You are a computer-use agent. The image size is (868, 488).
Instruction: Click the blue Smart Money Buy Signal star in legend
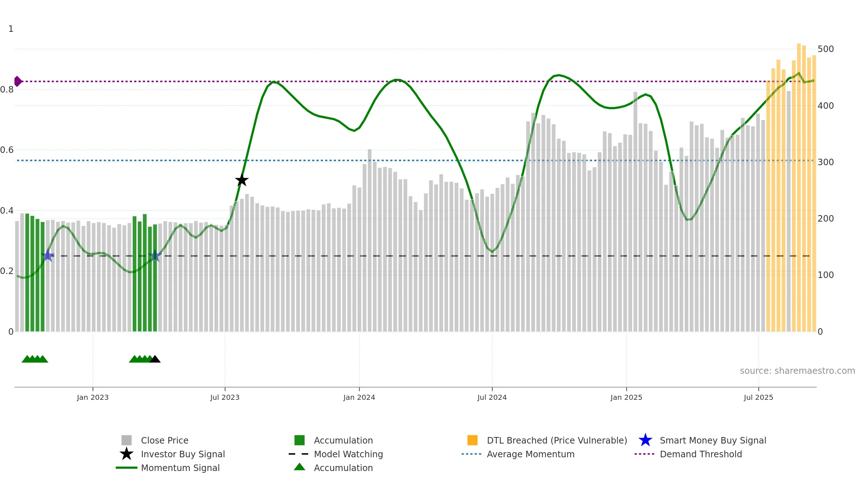click(x=645, y=440)
